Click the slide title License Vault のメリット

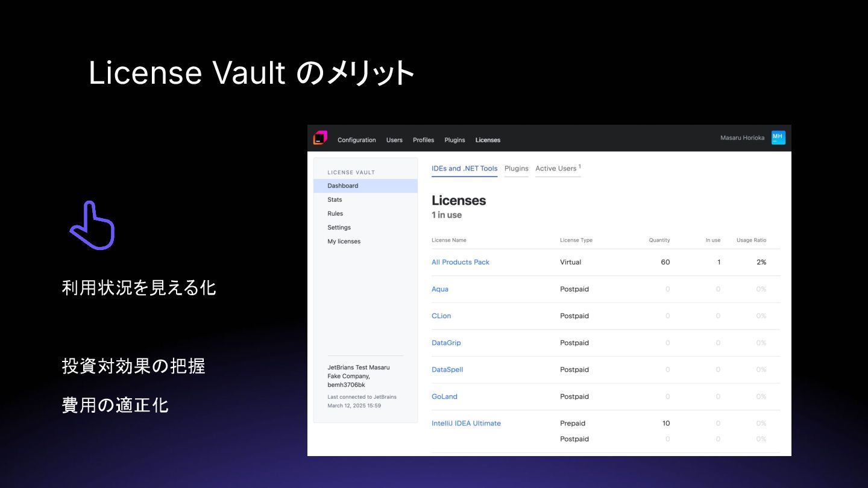[251, 73]
